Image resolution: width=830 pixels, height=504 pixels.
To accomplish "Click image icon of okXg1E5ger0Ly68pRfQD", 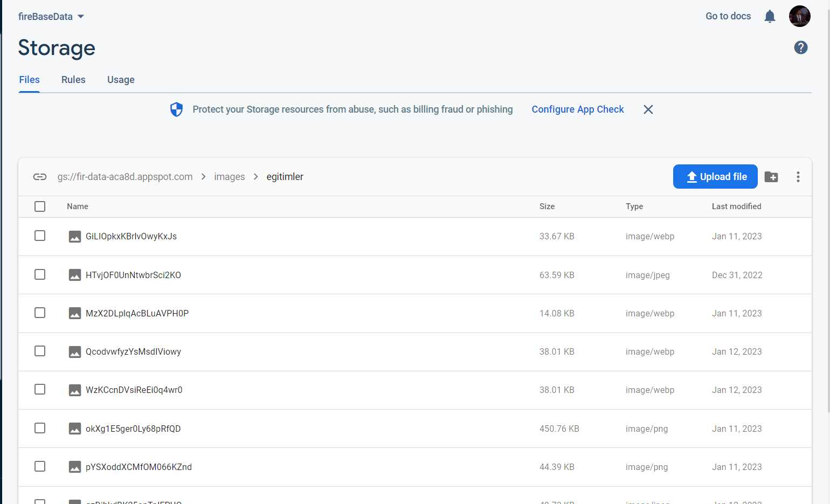I will (x=75, y=429).
